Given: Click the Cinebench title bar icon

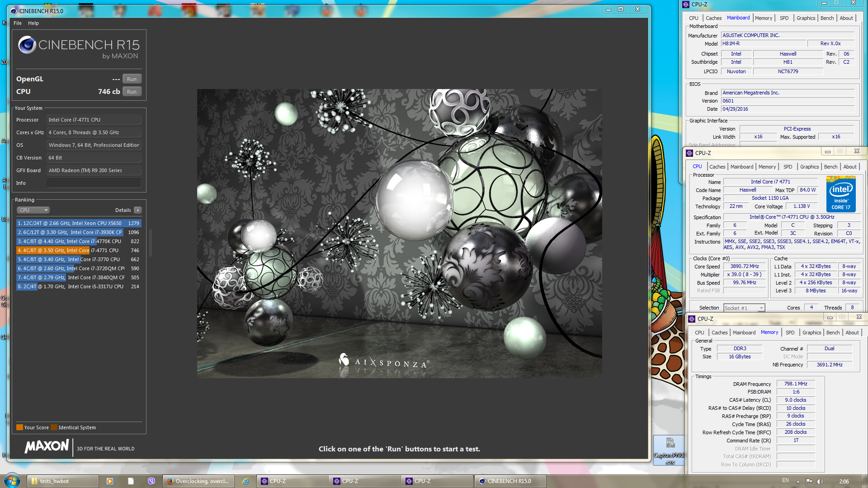Looking at the screenshot, I should coord(14,11).
